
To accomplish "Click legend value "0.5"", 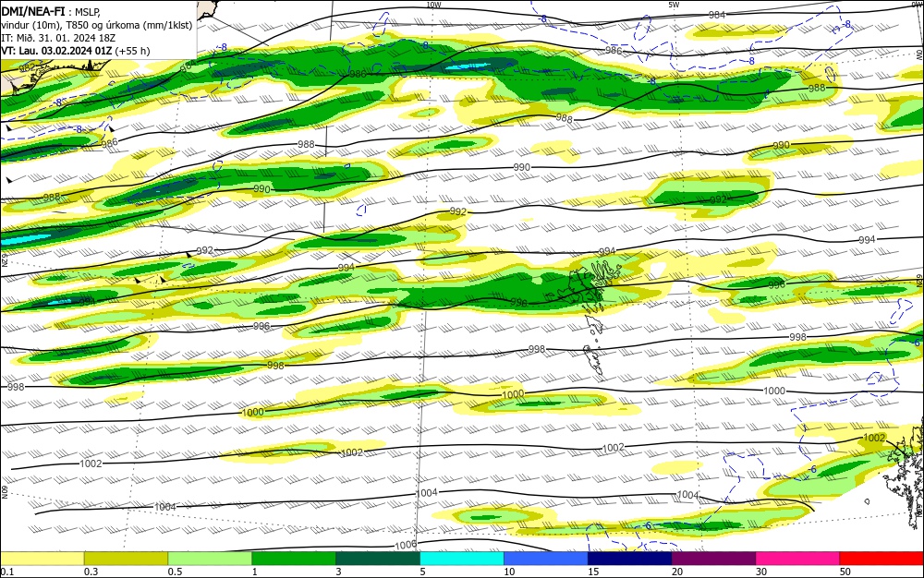I will point(175,572).
